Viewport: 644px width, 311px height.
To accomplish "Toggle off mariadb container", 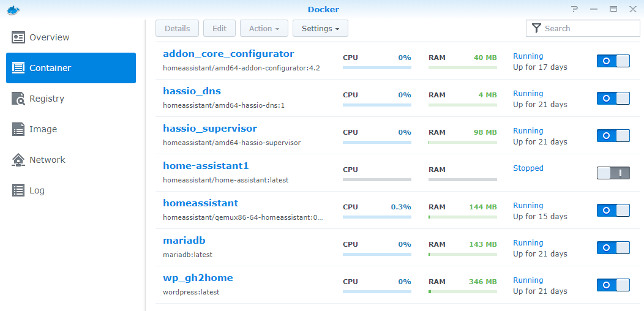I will coord(613,248).
